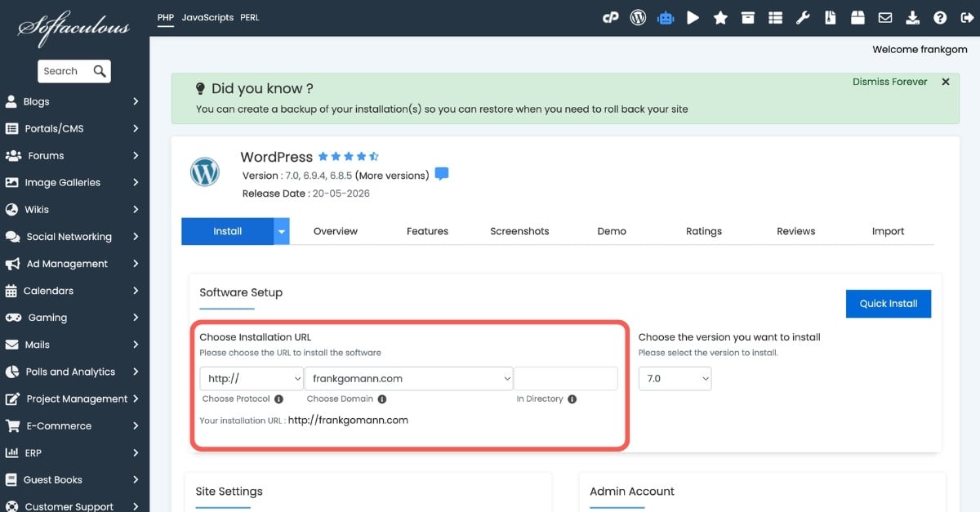Expand the Ad Management category

click(x=74, y=263)
